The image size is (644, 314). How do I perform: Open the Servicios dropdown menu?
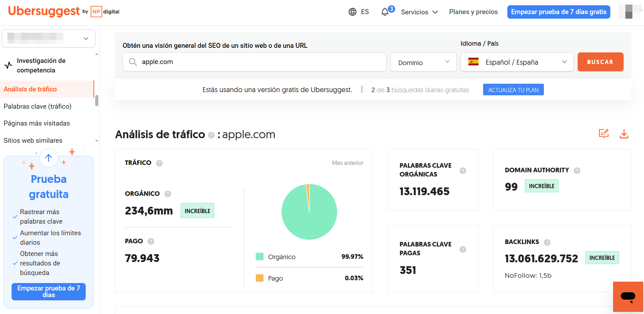click(419, 12)
